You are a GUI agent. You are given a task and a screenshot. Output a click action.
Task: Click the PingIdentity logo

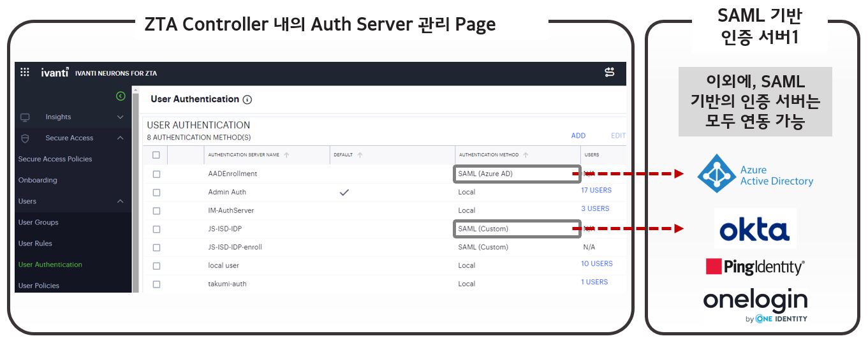click(755, 266)
